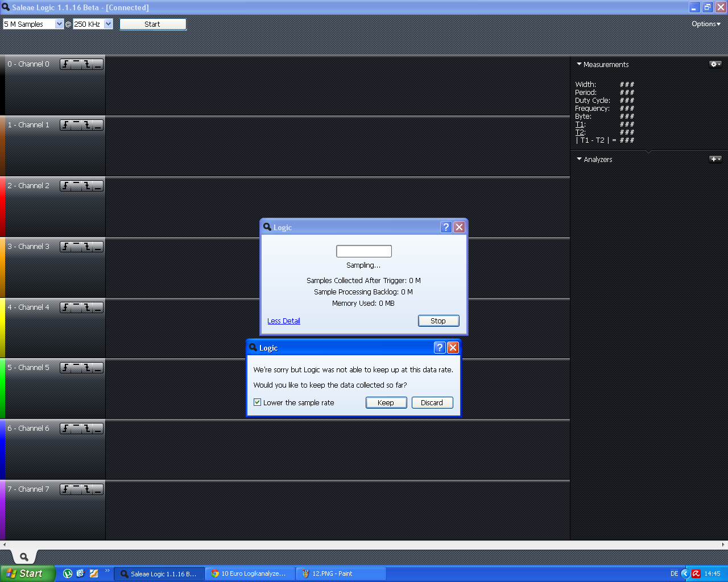Set high level trigger on Channel 2
The height and width of the screenshot is (582, 728).
(x=76, y=186)
